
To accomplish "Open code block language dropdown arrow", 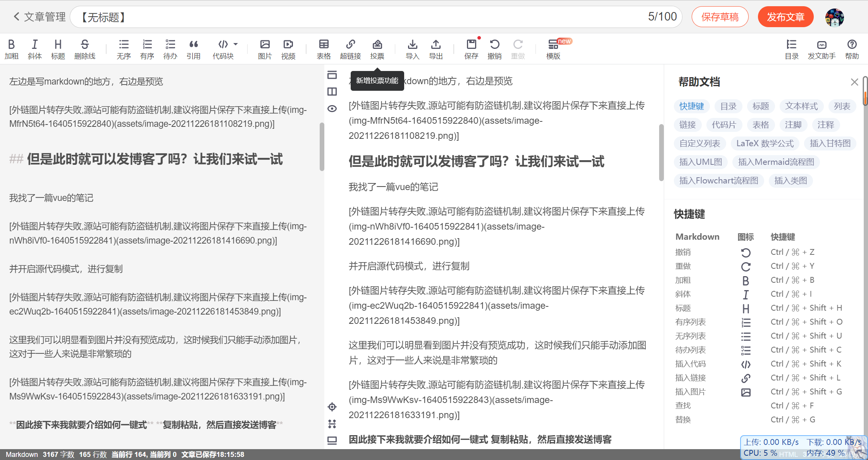I will (236, 44).
